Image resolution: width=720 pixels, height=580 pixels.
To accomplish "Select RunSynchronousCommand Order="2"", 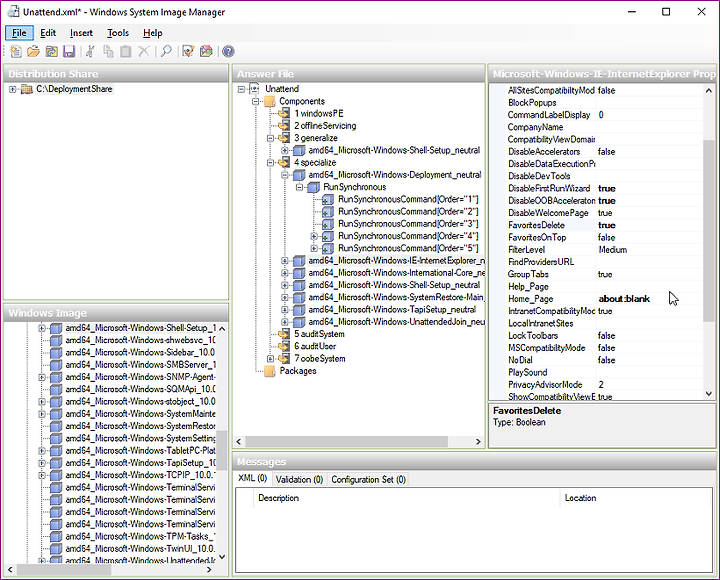I will coord(408,212).
